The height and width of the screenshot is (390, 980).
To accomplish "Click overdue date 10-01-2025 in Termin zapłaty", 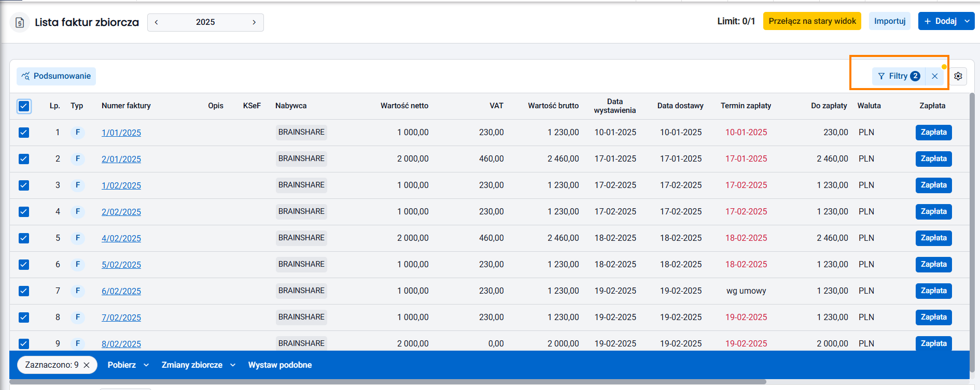I will [x=746, y=132].
